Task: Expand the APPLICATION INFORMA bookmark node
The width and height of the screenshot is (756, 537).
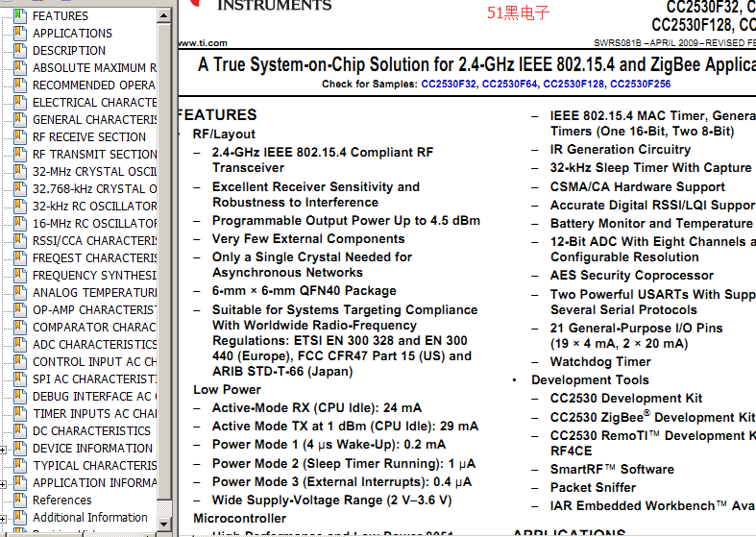Action: 3,484
